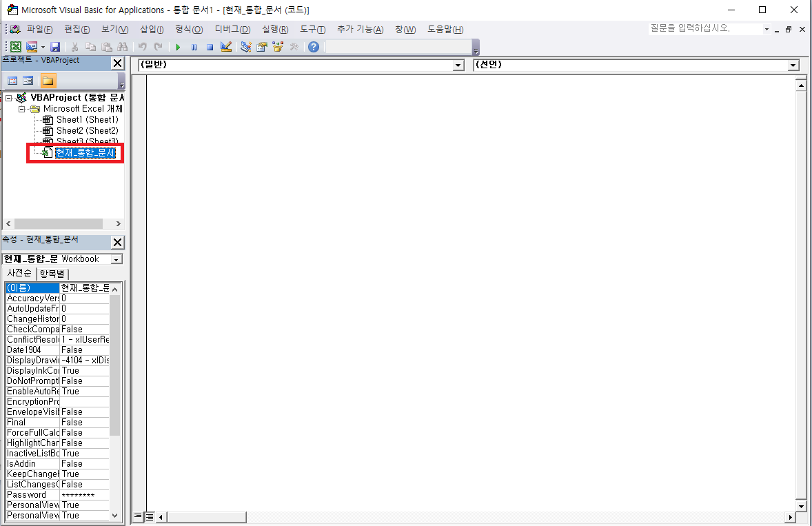
Task: Open the 도움말(H) menu
Action: click(x=445, y=30)
